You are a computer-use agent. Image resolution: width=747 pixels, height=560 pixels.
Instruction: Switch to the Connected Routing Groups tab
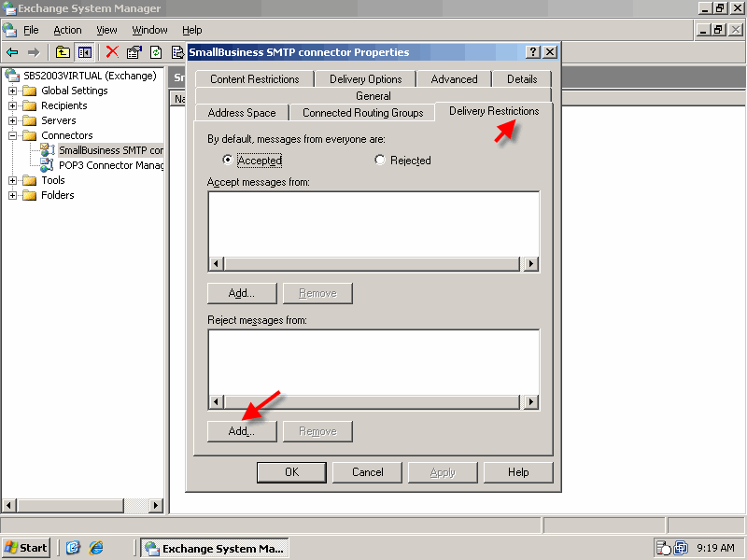[x=362, y=113]
